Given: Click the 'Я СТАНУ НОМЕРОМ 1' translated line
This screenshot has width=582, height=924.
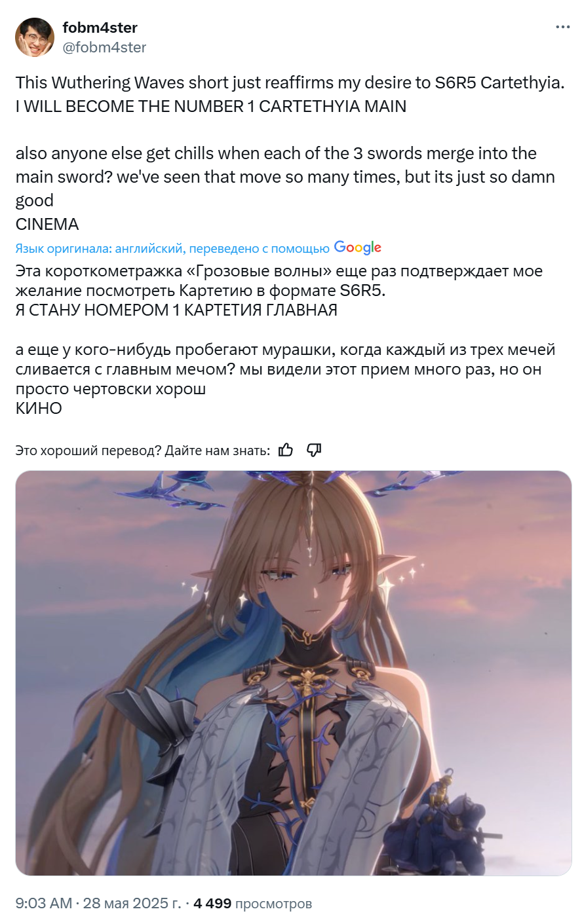Looking at the screenshot, I should [x=176, y=310].
